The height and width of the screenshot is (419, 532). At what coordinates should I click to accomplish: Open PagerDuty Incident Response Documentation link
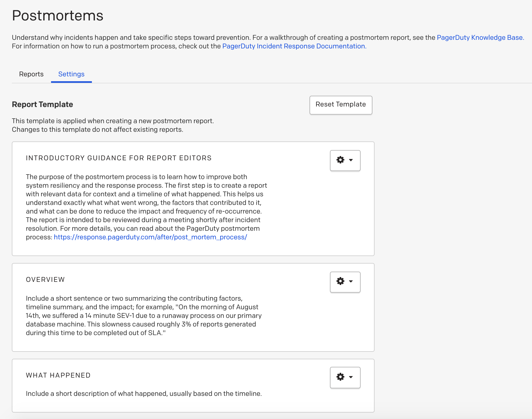point(294,46)
